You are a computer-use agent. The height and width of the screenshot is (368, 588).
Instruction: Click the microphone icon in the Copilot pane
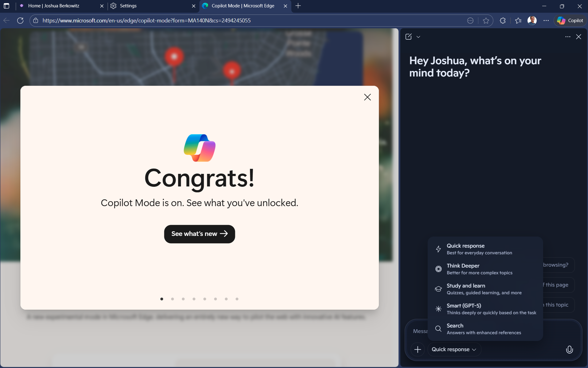pyautogui.click(x=569, y=350)
